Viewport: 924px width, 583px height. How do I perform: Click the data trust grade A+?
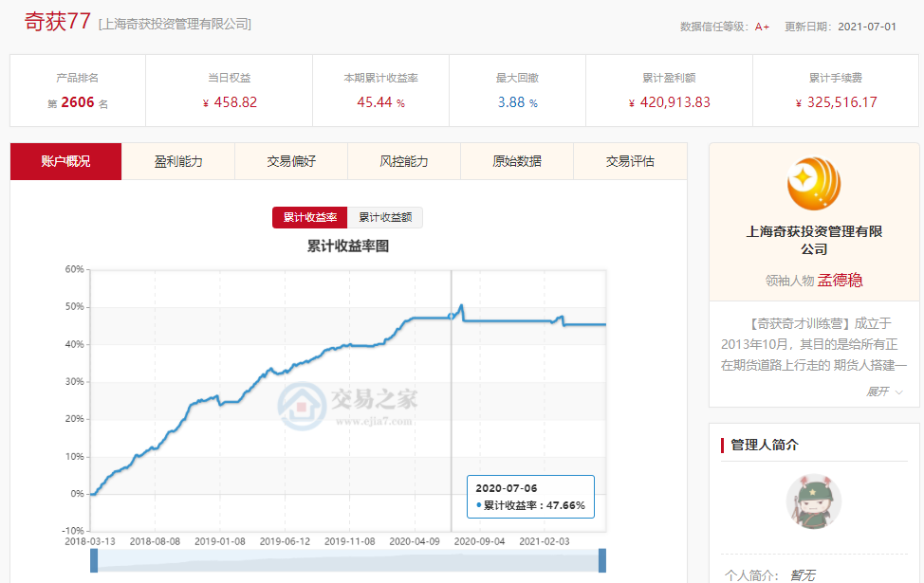(x=762, y=27)
